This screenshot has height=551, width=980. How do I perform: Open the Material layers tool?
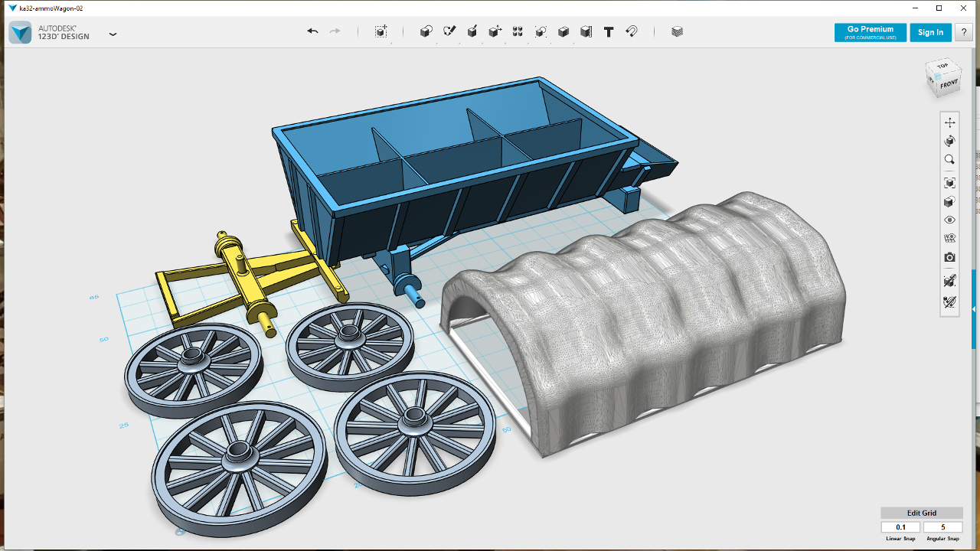coord(677,31)
